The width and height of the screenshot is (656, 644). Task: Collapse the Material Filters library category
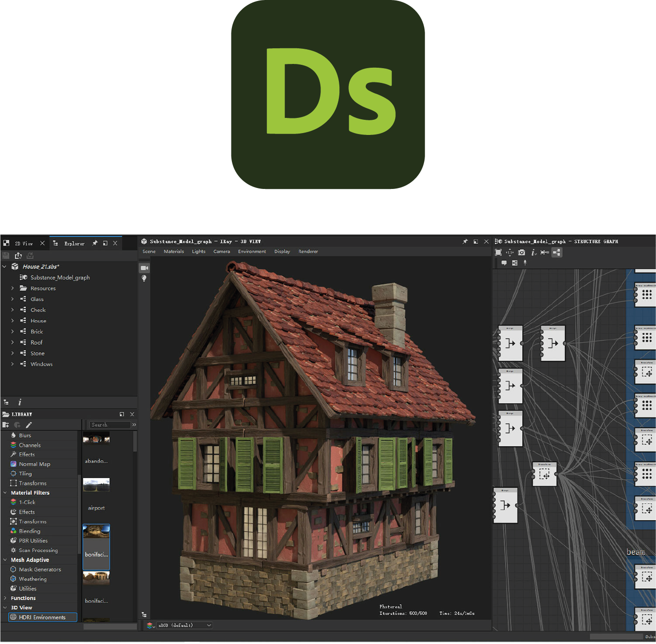click(x=5, y=492)
